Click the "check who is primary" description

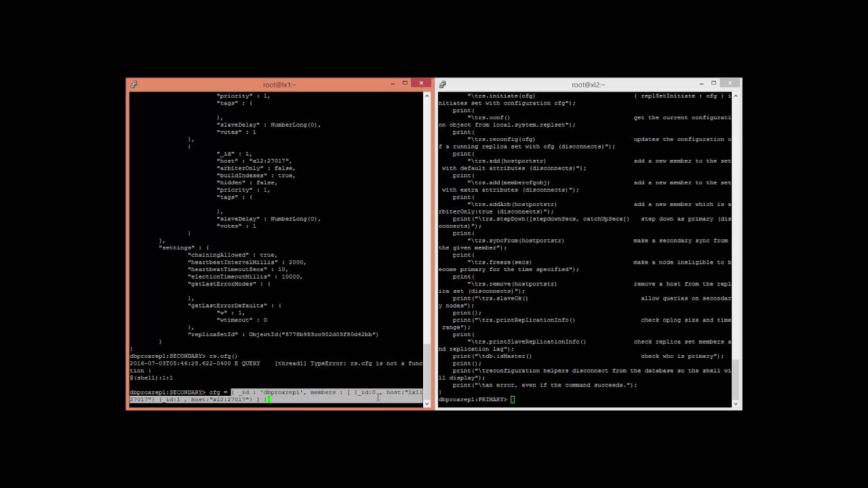(677, 356)
